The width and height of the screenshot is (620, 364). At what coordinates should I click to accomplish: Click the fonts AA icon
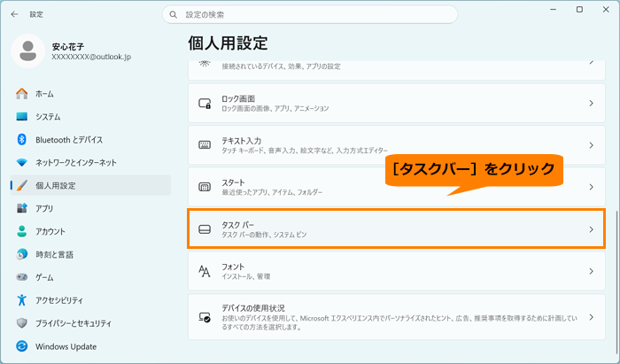click(x=205, y=271)
